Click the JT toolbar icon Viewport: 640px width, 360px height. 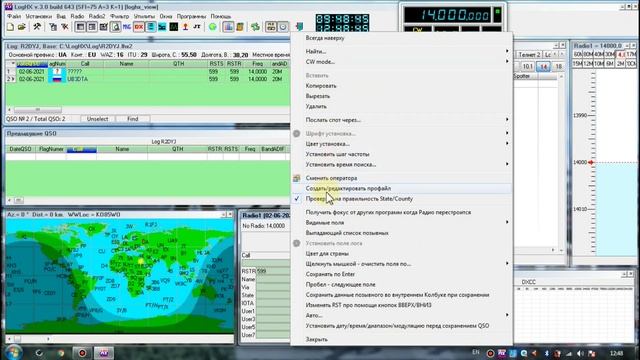(197, 27)
